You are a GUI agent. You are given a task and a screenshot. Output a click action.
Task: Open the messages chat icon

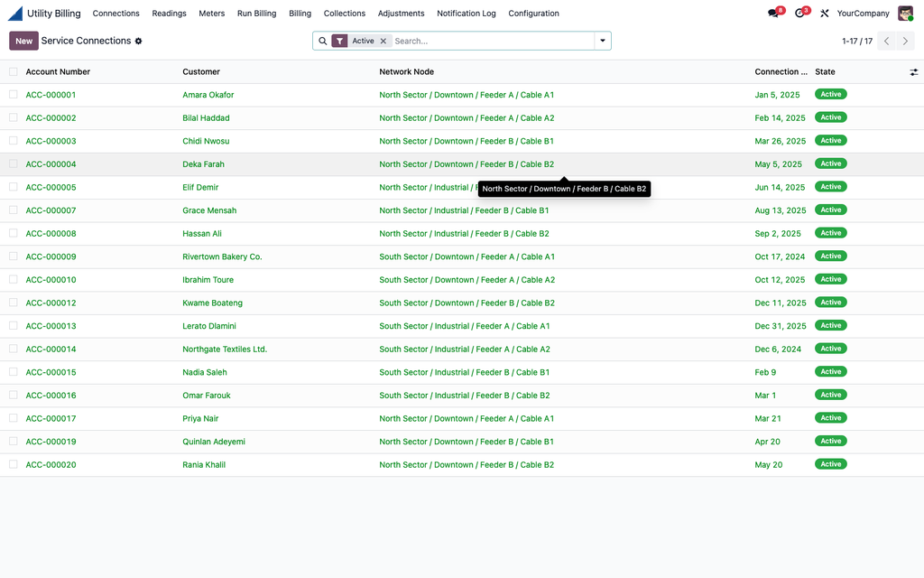pos(773,13)
